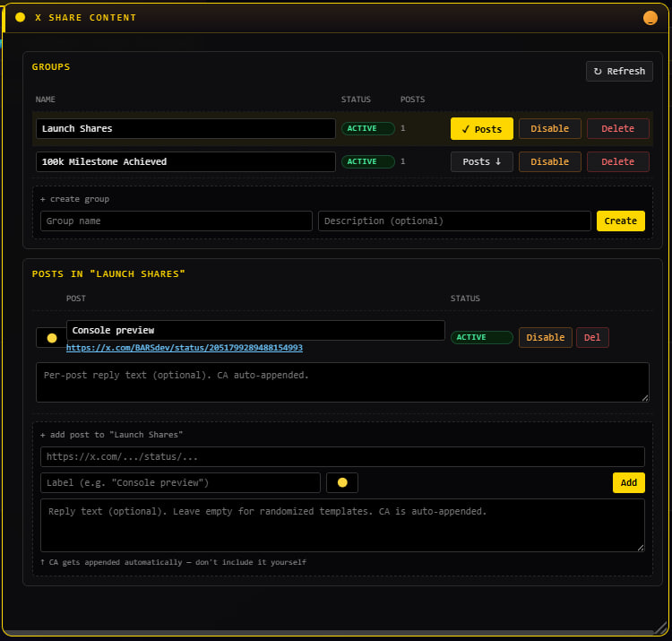Focus the Group name input
Screen dimensions: 672x641
(x=177, y=221)
